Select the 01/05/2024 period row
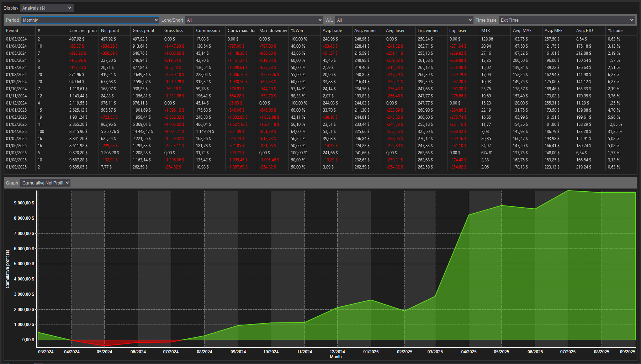The width and height of the screenshot is (641, 364). pyautogui.click(x=320, y=53)
